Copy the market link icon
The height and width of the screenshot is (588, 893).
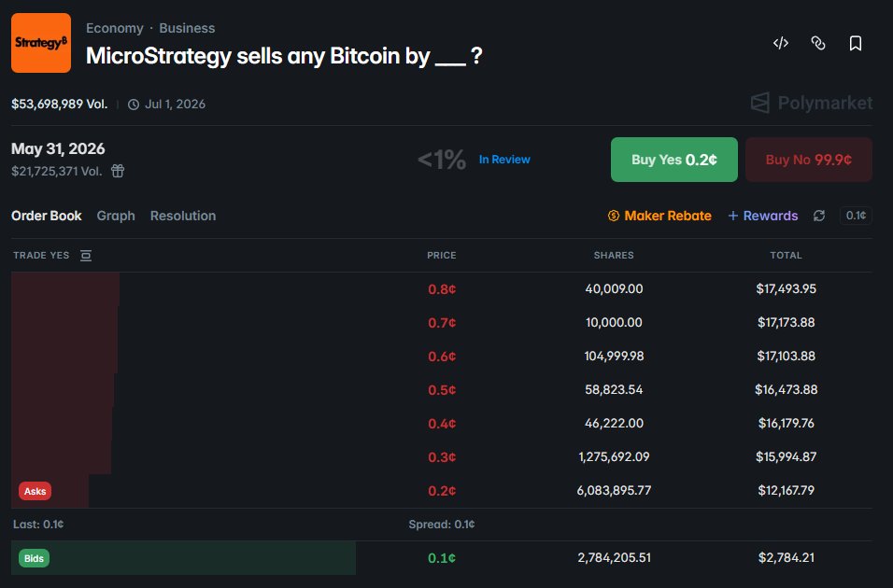[818, 43]
